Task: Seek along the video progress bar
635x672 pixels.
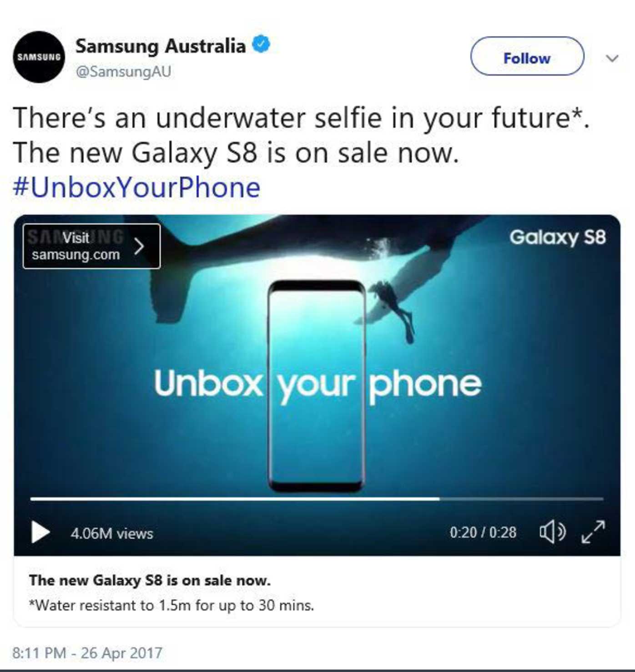Action: click(317, 499)
